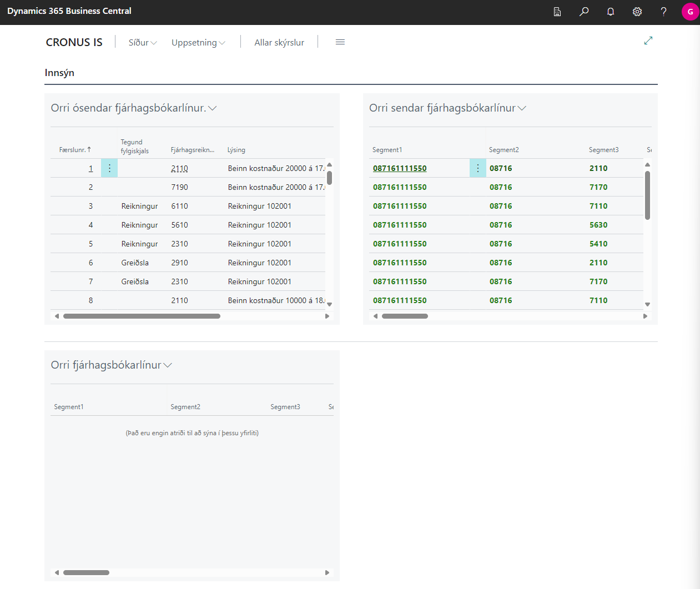Open account 2110 link in first row

click(x=179, y=168)
